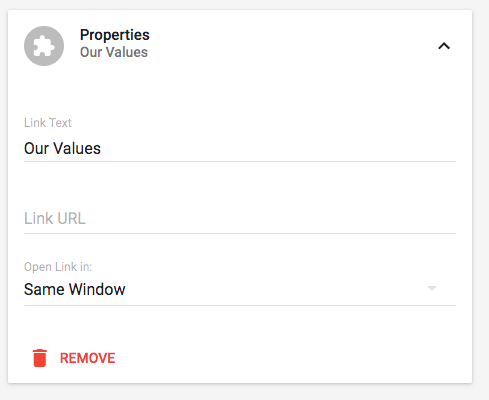The width and height of the screenshot is (489, 400).
Task: Click the 'Open Link in:' label
Action: pos(58,267)
